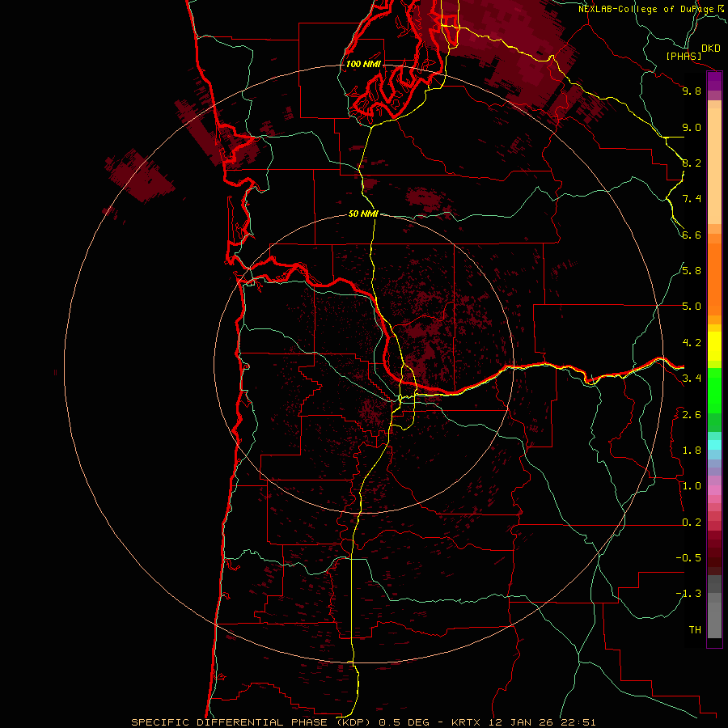Click the -1.3 scale value
The width and height of the screenshot is (728, 728).
pos(688,594)
